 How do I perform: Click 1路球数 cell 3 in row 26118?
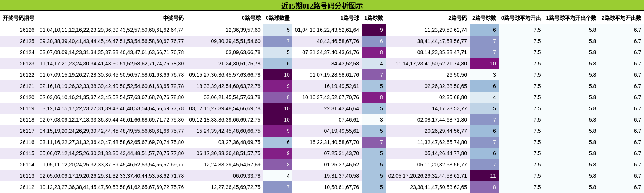[x=373, y=120]
